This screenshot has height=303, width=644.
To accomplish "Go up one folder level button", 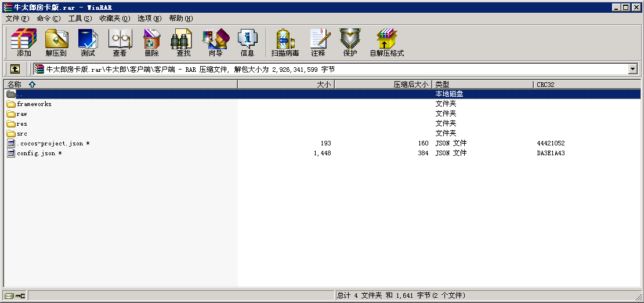I will click(x=15, y=69).
